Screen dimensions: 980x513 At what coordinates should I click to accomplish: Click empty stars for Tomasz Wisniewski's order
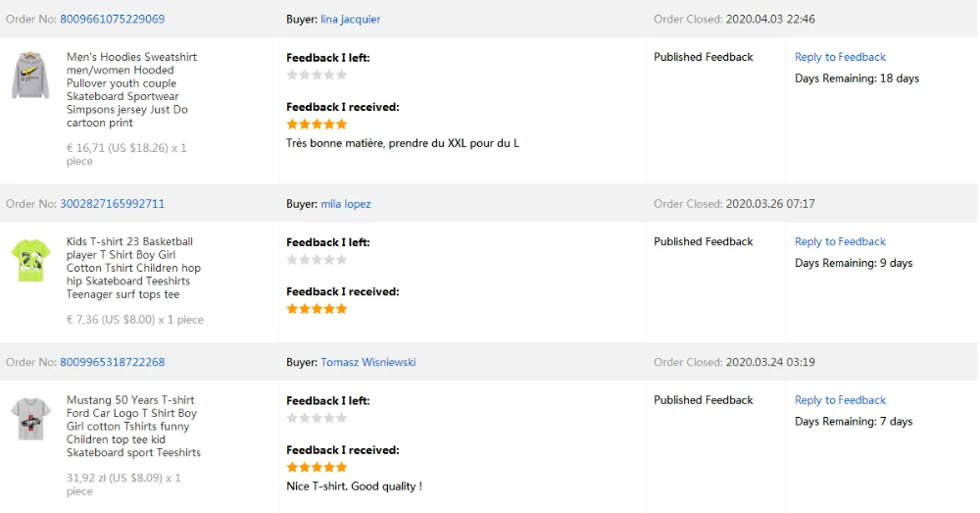tap(317, 418)
